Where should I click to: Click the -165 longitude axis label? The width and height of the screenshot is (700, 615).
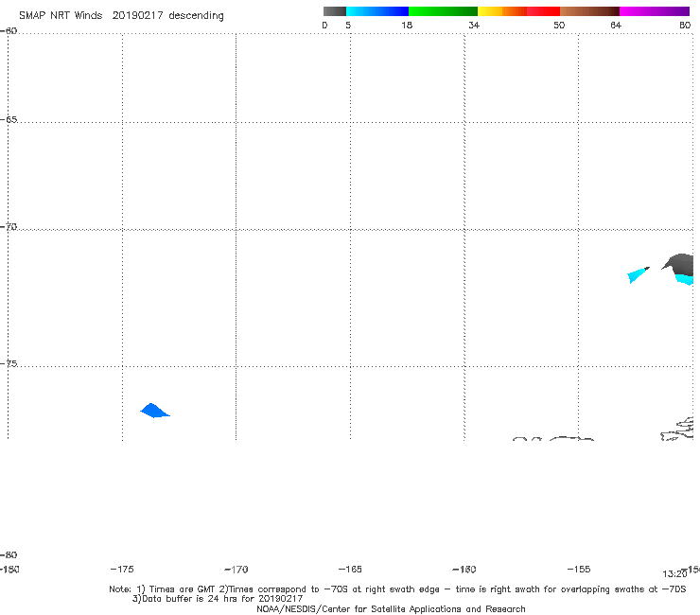350,570
